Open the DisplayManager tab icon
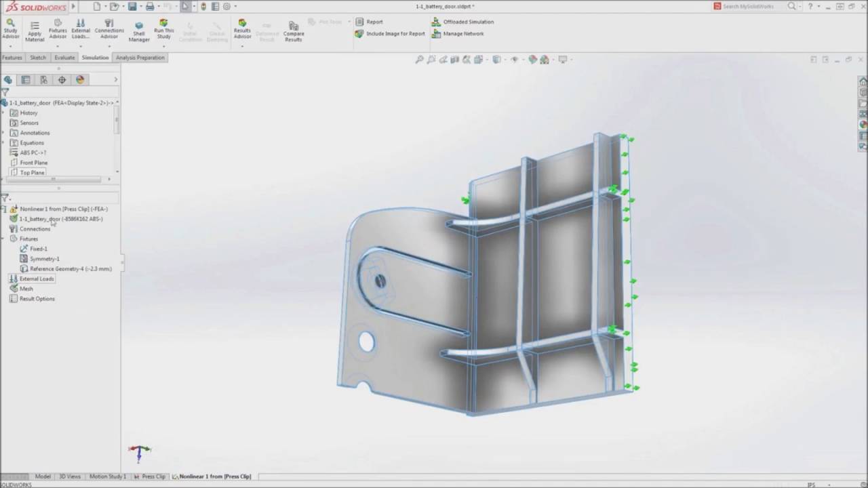868x488 pixels. tap(79, 79)
